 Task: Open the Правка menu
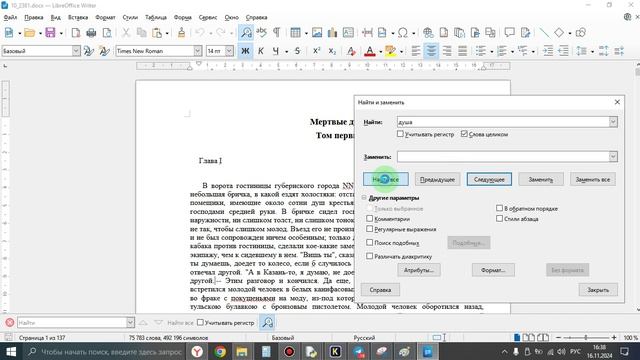[x=33, y=18]
